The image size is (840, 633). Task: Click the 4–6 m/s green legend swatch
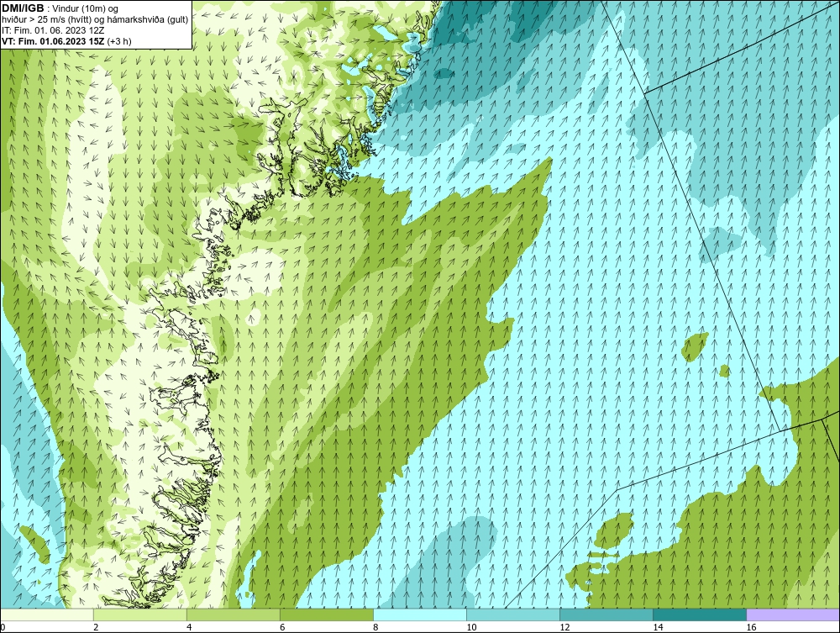234,615
